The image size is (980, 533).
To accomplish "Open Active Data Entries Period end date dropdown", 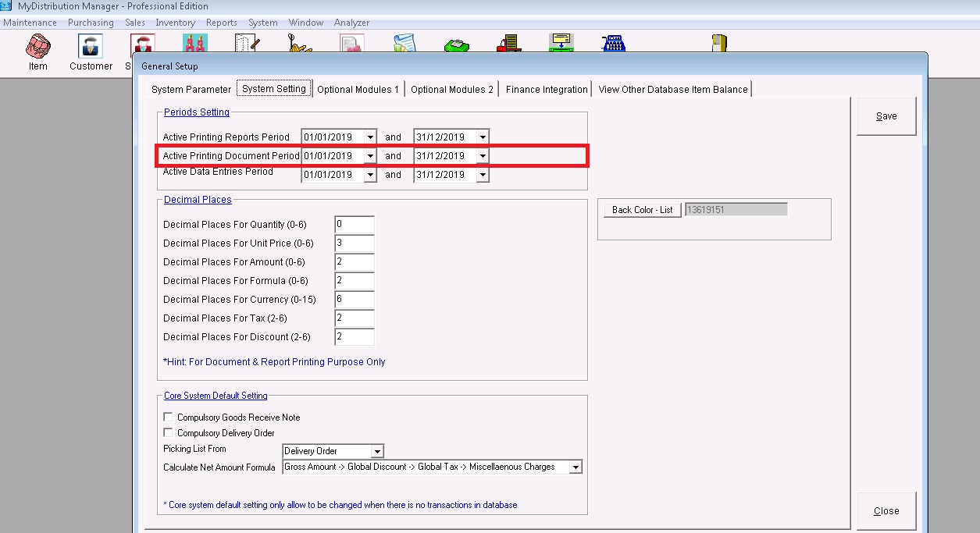I will (x=483, y=175).
